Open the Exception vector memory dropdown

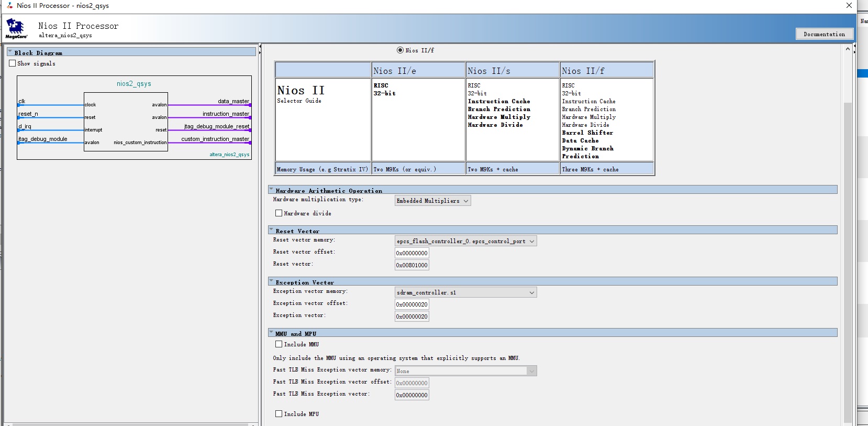[x=465, y=292]
